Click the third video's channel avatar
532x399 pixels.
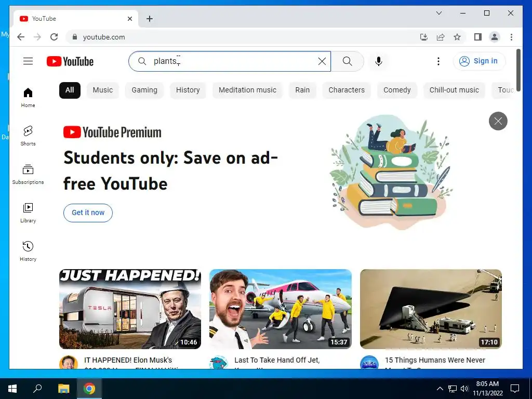point(369,362)
